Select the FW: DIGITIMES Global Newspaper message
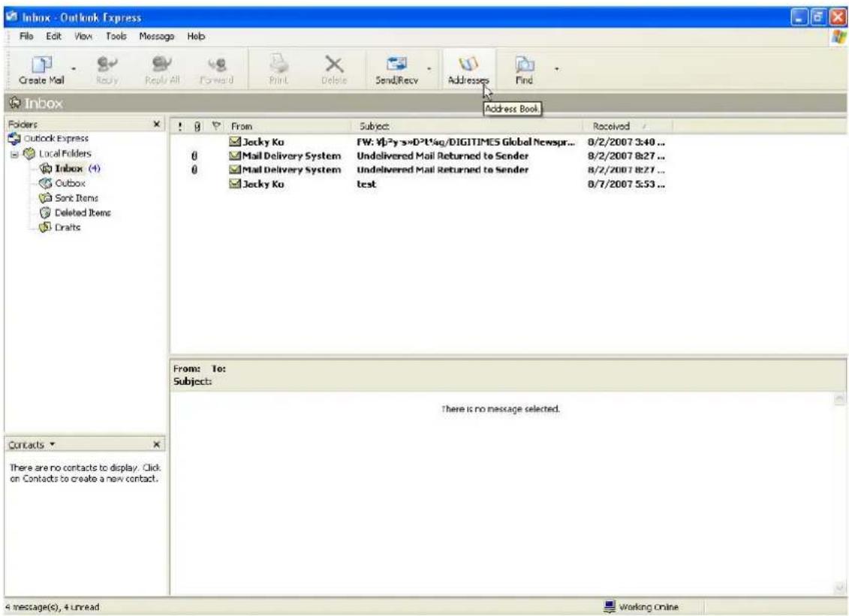849x616 pixels. click(420, 142)
